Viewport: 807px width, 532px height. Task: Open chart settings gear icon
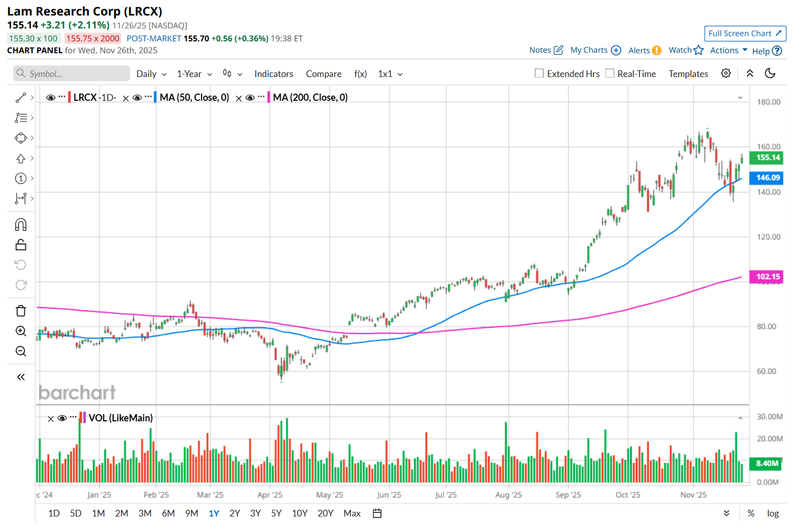tap(726, 73)
